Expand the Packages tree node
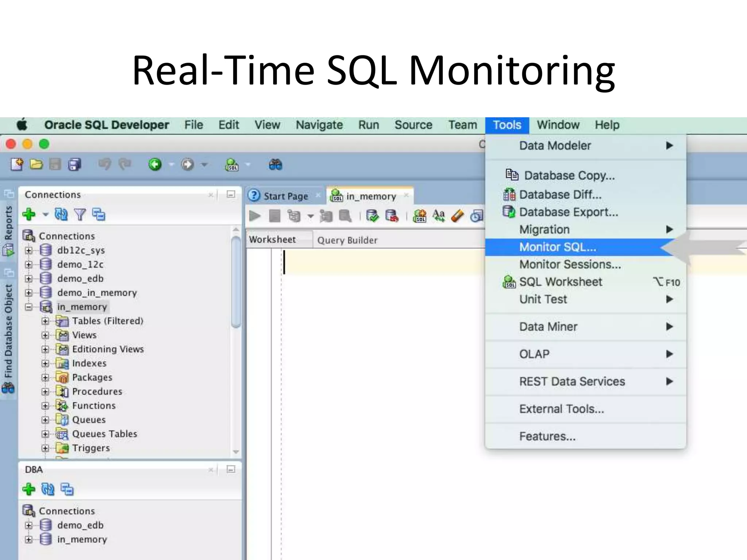 (45, 378)
